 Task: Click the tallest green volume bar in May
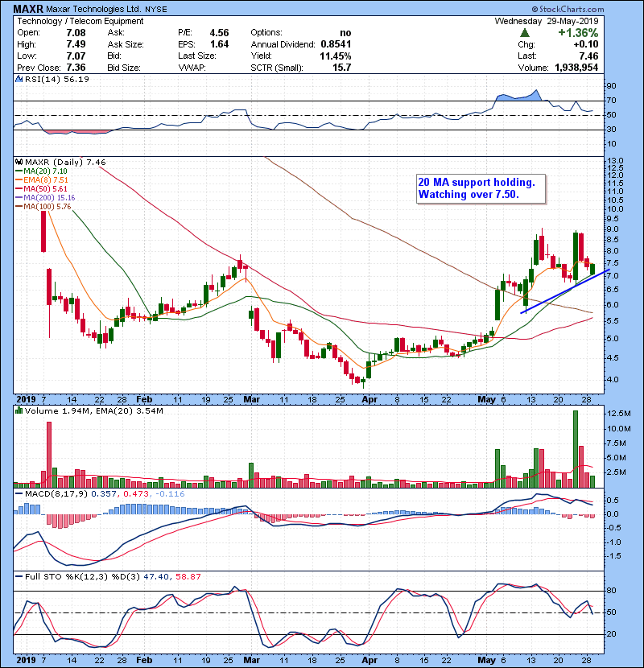coord(576,449)
